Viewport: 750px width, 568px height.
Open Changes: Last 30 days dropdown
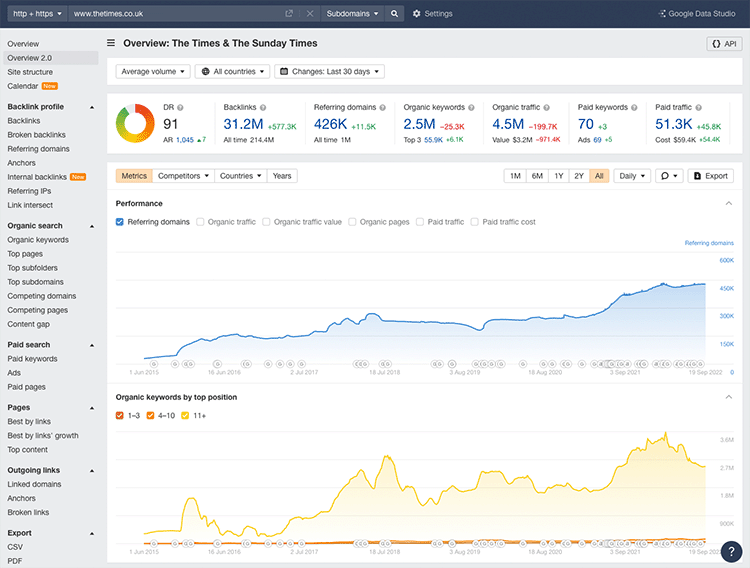[x=330, y=72]
